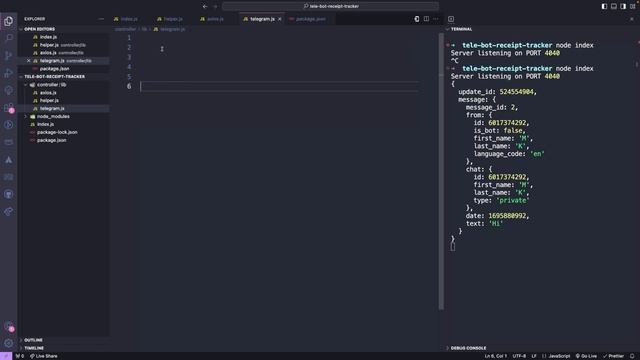Click LF end-of-line in status bar
The image size is (640, 360).
(534, 356)
